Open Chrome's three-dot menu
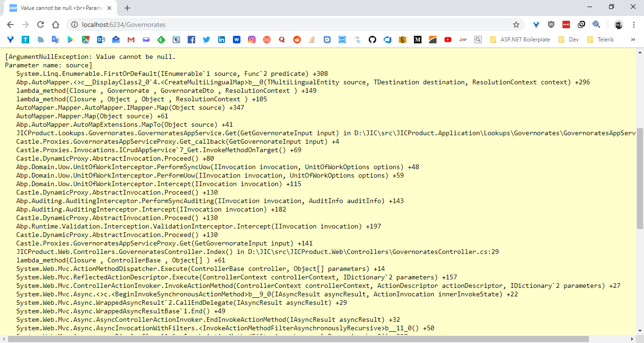644x343 pixels. tap(633, 24)
